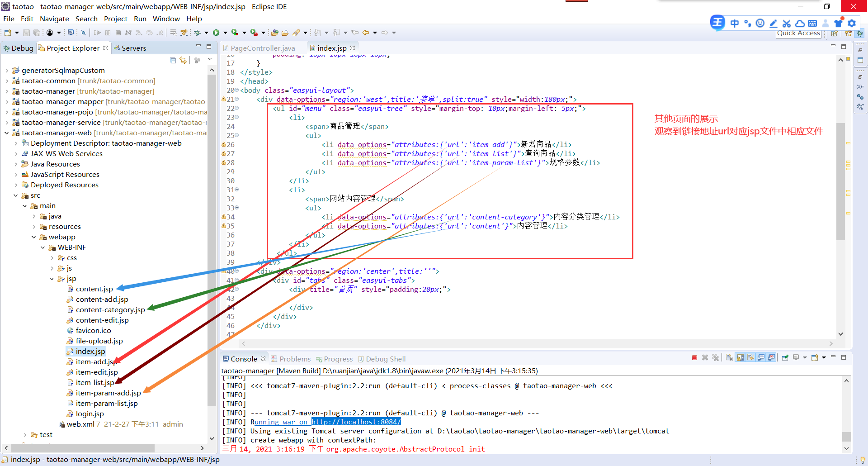868x466 pixels.
Task: Click the green Run button icon
Action: click(x=216, y=33)
